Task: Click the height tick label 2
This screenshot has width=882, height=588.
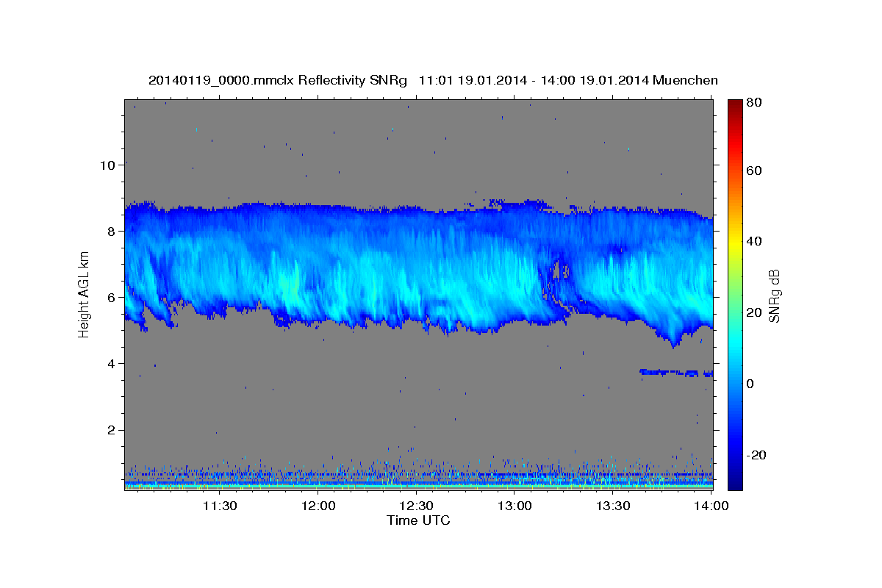Action: 112,429
